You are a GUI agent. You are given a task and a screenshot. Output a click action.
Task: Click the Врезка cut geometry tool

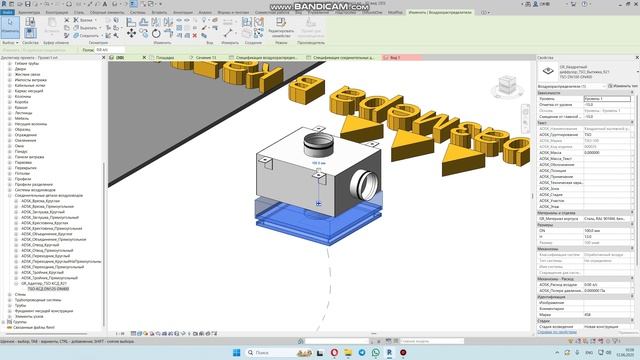(83, 20)
